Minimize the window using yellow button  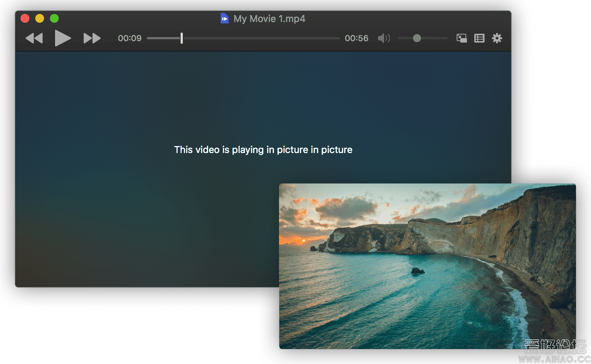pyautogui.click(x=40, y=18)
